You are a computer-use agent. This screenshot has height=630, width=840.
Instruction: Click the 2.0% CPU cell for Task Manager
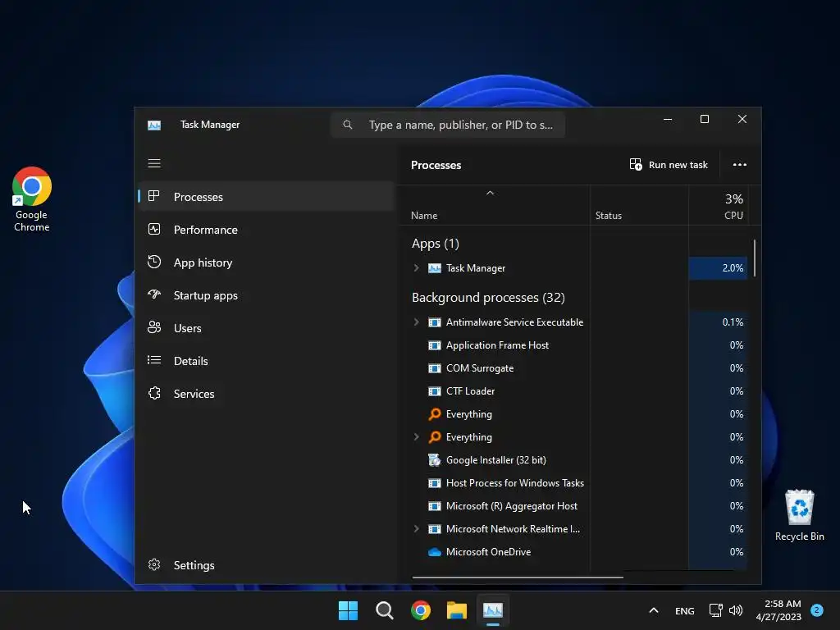click(x=718, y=268)
